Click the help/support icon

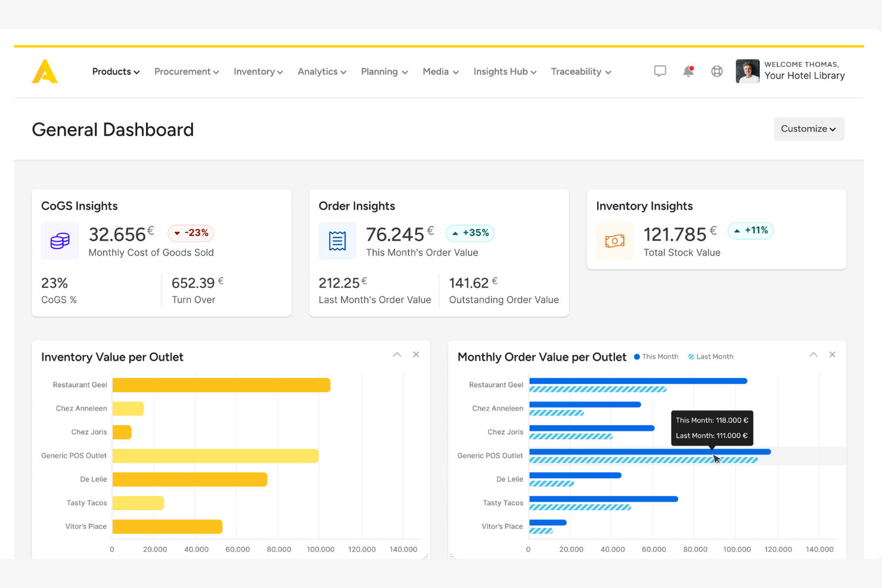pos(716,71)
